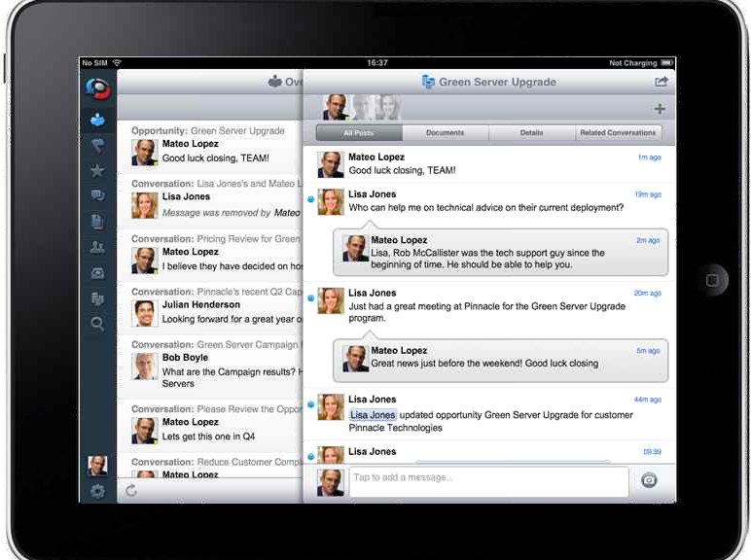Open the documents icon in left sidebar

97,222
